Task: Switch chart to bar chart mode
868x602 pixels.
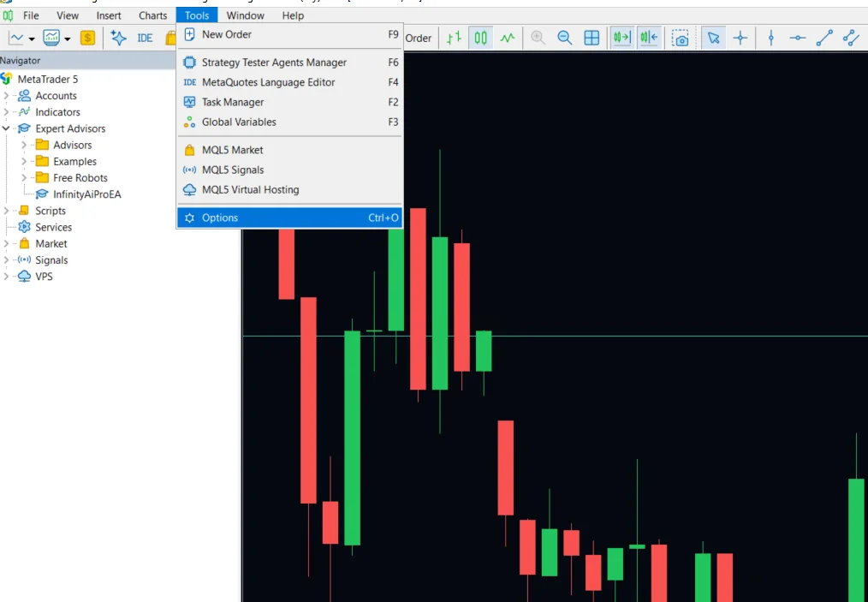Action: click(x=454, y=38)
